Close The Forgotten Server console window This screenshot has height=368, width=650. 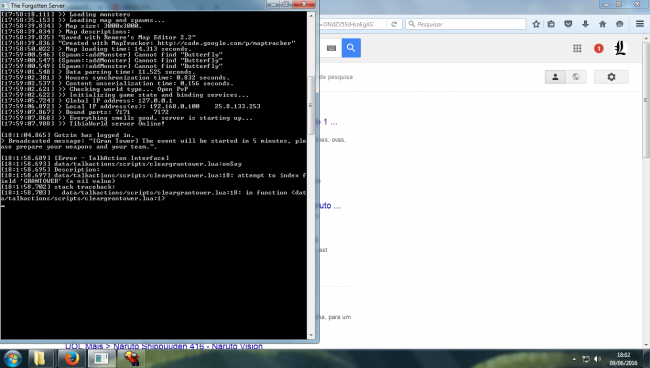click(x=304, y=4)
